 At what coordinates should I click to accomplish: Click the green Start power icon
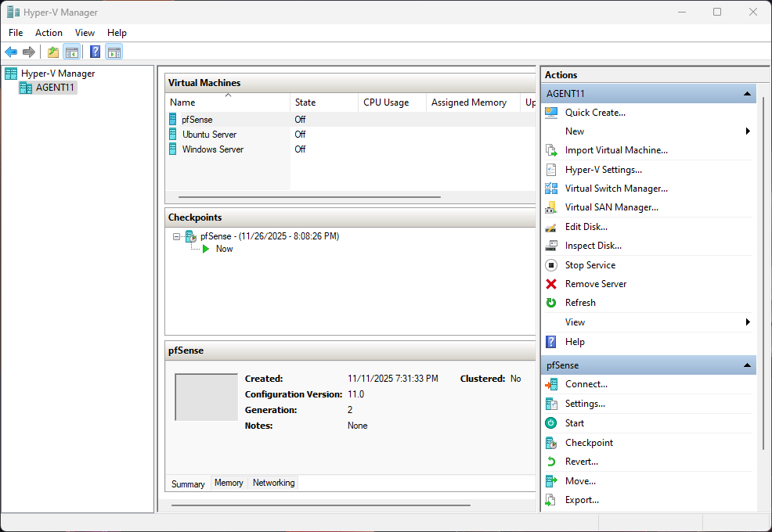click(x=551, y=423)
